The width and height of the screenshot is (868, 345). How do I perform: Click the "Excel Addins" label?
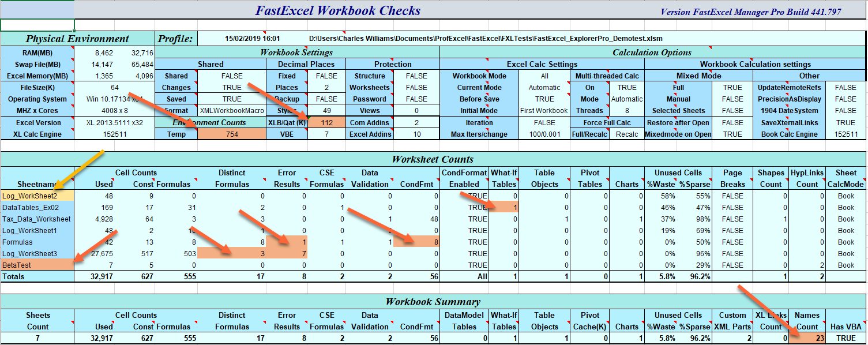370,134
